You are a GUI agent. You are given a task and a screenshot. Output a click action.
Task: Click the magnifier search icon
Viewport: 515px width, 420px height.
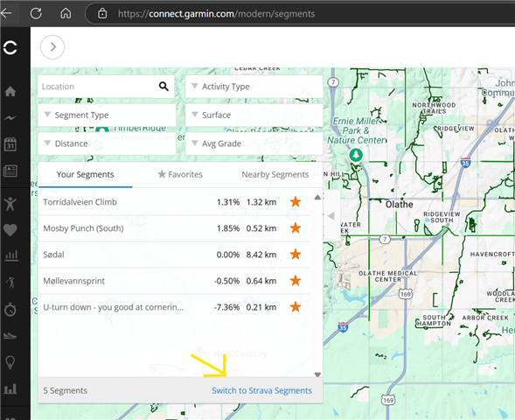(x=164, y=87)
